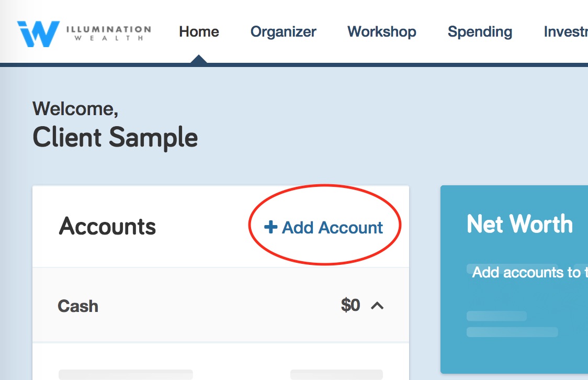588x380 pixels.
Task: Select the partially visible Investments tab
Action: [566, 31]
